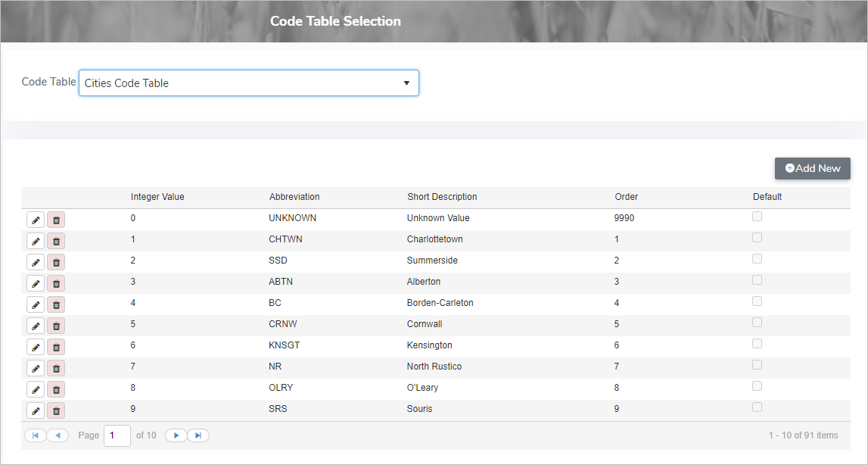Image resolution: width=868 pixels, height=465 pixels.
Task: Delete the Borden-Carleton entry
Action: click(56, 304)
